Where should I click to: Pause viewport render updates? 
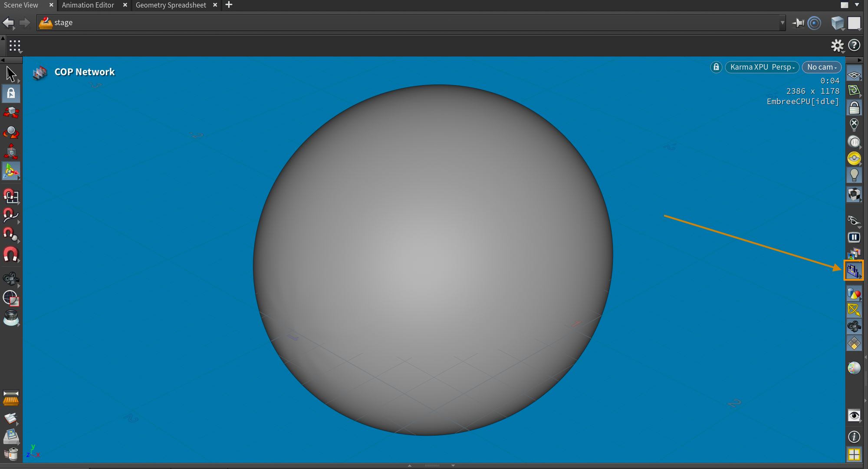pos(854,238)
